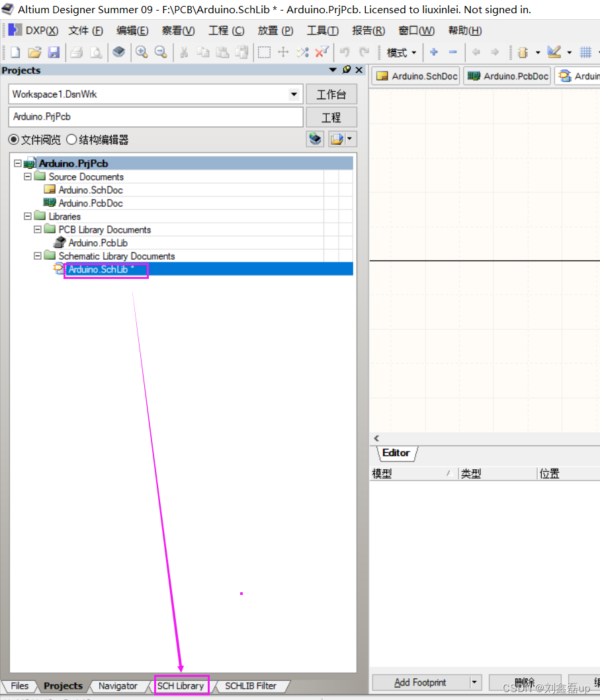Click the Arduino.PrjPcb project name field
600x700 pixels.
[x=155, y=117]
